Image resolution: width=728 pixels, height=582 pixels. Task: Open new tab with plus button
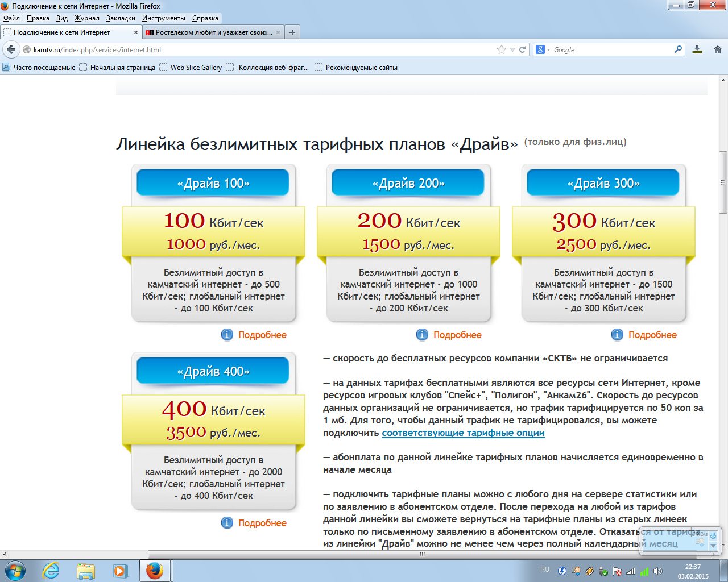pyautogui.click(x=292, y=32)
